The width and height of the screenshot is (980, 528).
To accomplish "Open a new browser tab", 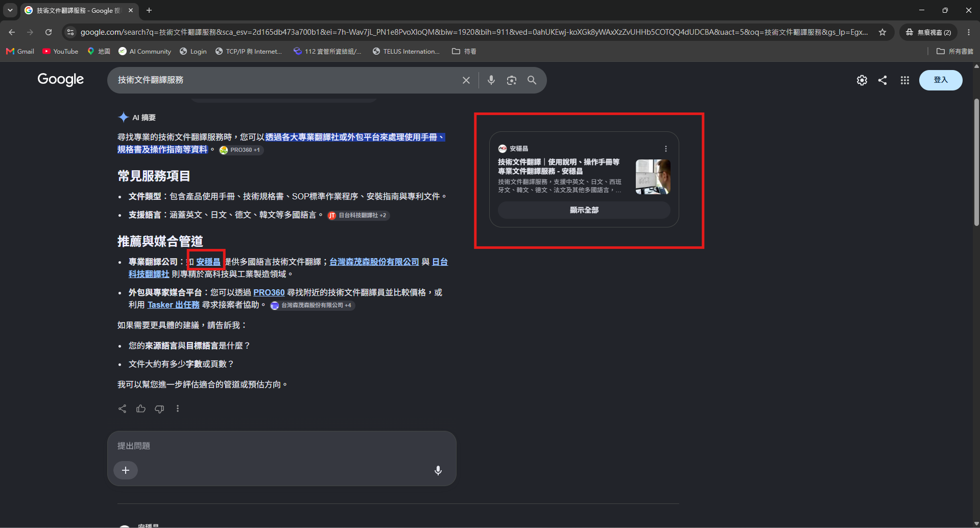I will point(149,10).
